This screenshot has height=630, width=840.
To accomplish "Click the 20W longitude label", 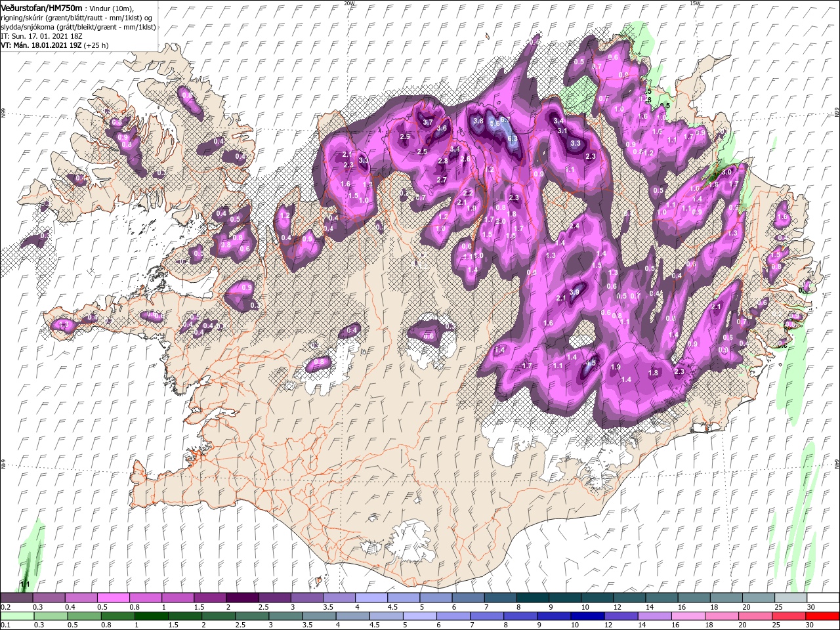I will click(x=349, y=3).
